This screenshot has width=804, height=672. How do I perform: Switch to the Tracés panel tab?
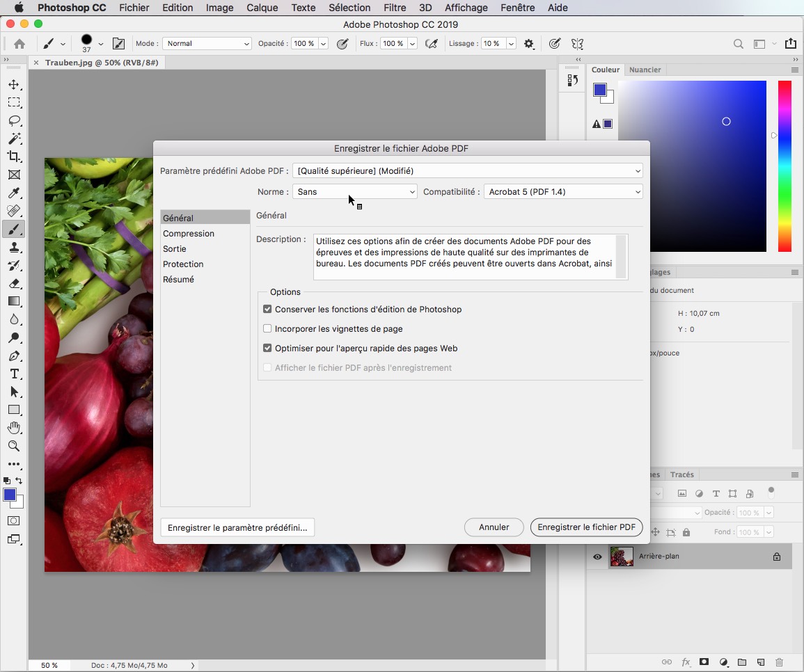681,474
